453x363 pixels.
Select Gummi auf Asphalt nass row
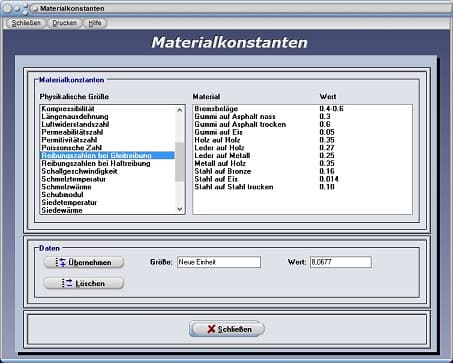pyautogui.click(x=303, y=116)
